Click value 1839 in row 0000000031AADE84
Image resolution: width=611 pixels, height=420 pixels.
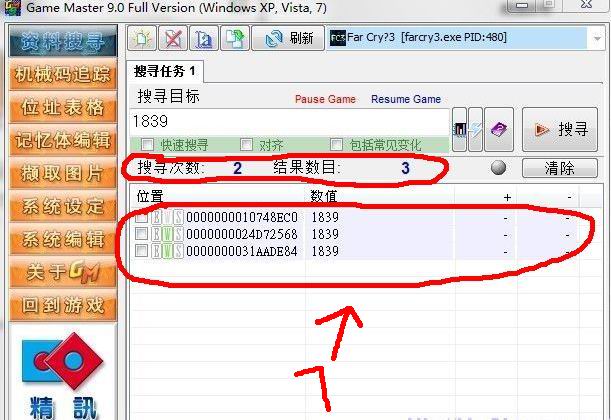click(x=325, y=251)
